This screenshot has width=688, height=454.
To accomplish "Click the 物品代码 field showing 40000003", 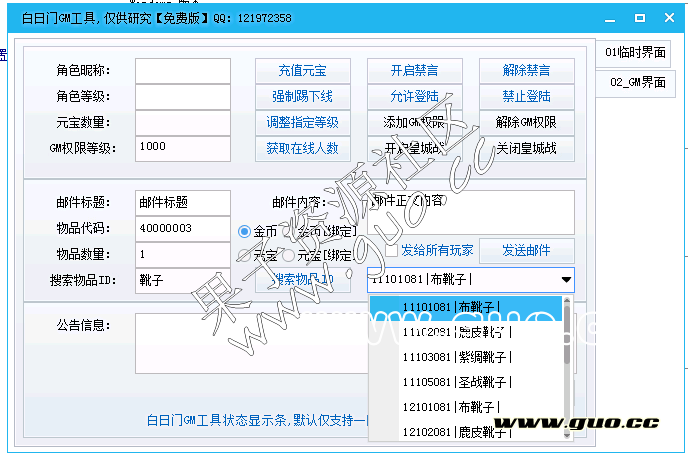I will pos(183,229).
